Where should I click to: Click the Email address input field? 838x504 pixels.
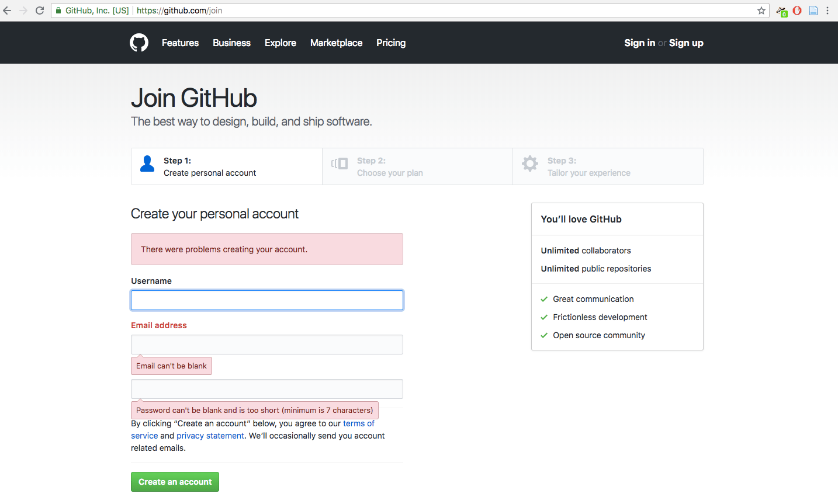pos(267,345)
